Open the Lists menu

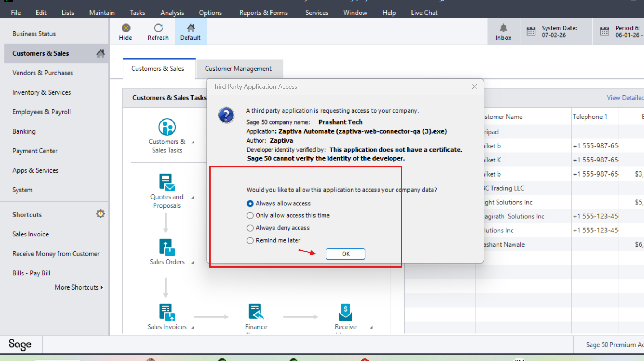(x=68, y=13)
